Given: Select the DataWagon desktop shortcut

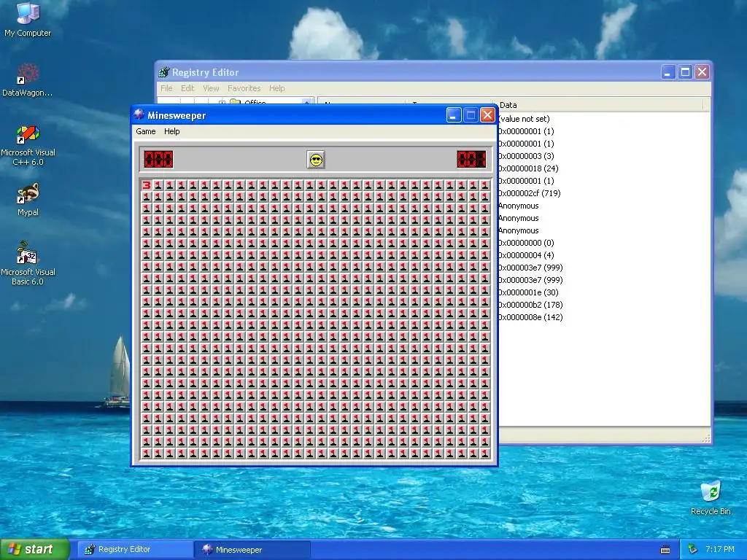Looking at the screenshot, I should pyautogui.click(x=28, y=80).
